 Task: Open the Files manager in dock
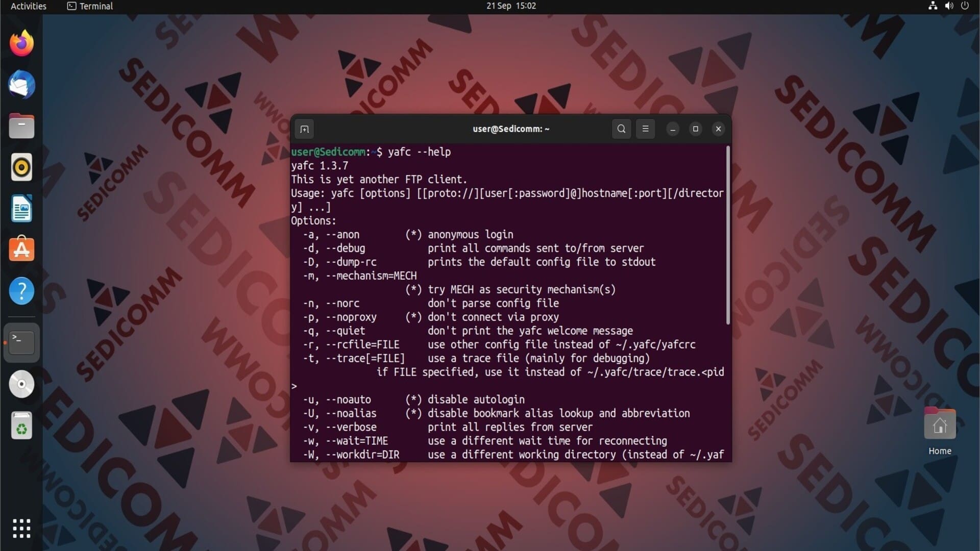[21, 126]
